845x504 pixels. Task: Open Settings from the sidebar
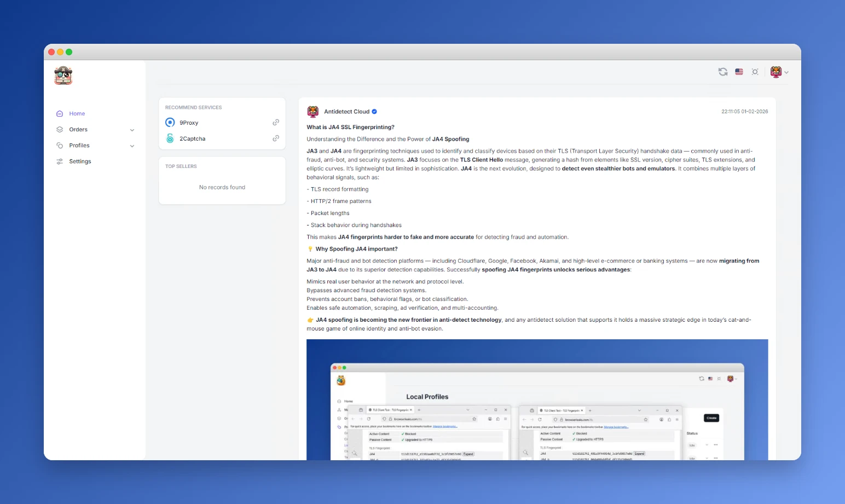[x=80, y=161]
